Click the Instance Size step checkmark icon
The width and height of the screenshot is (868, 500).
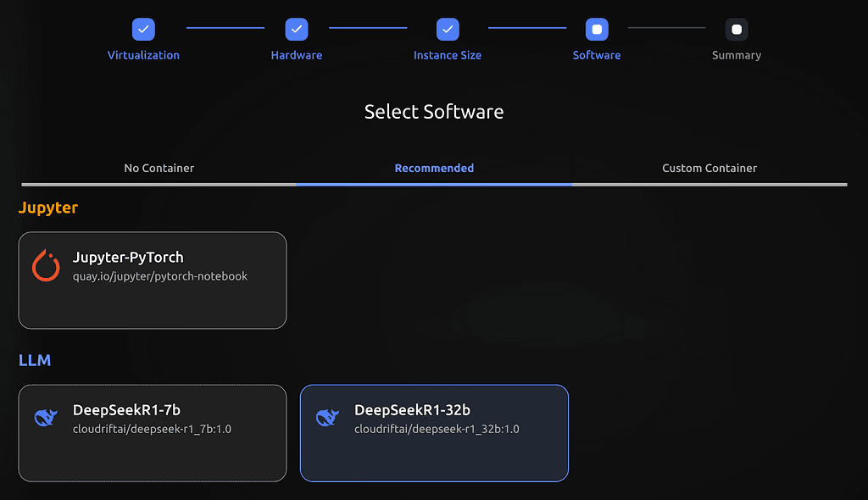tap(448, 30)
